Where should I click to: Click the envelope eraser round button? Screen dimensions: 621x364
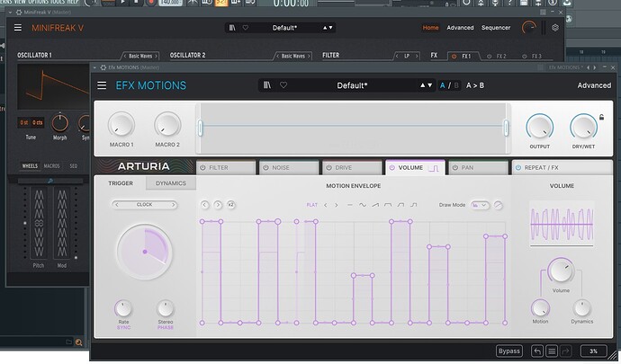click(x=499, y=205)
